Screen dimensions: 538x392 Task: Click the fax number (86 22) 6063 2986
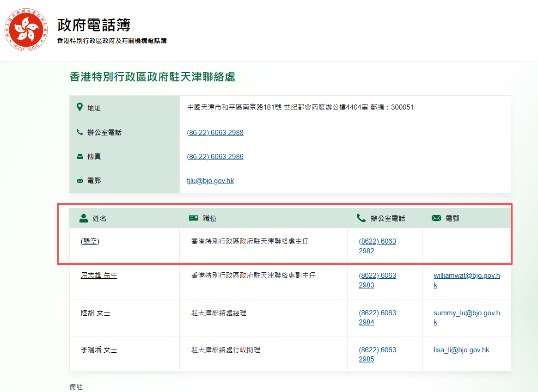[x=215, y=157]
